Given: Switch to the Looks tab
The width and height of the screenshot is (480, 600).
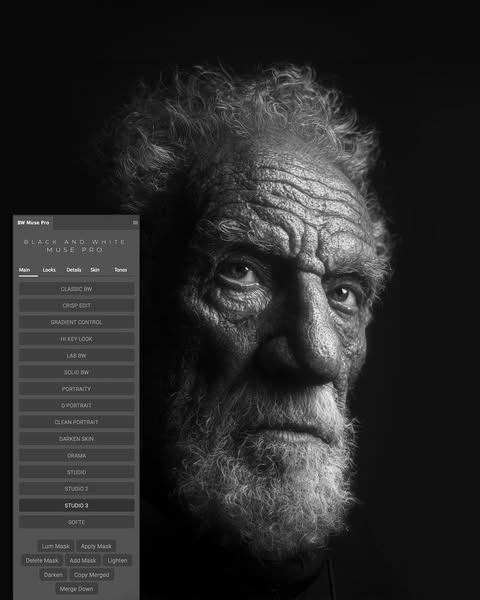Looking at the screenshot, I should (49, 270).
